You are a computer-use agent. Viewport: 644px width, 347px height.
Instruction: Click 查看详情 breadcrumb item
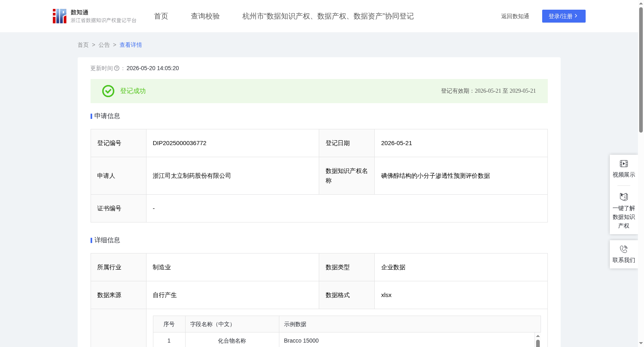(x=131, y=45)
